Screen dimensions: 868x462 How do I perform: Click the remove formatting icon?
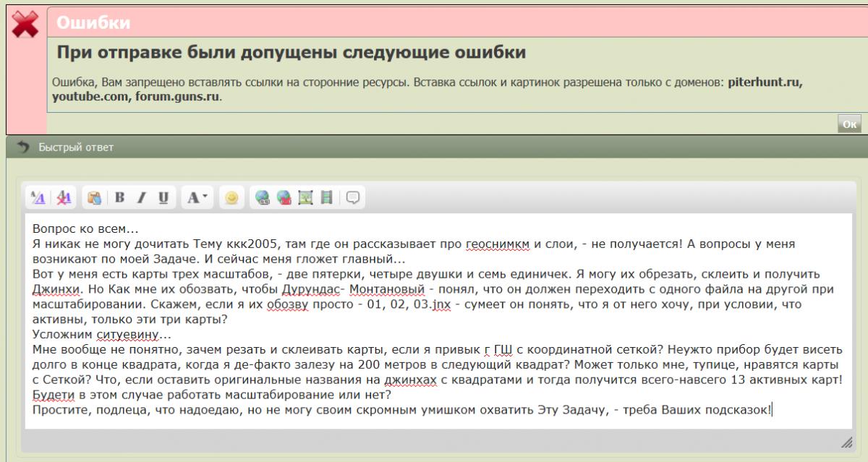tap(64, 198)
